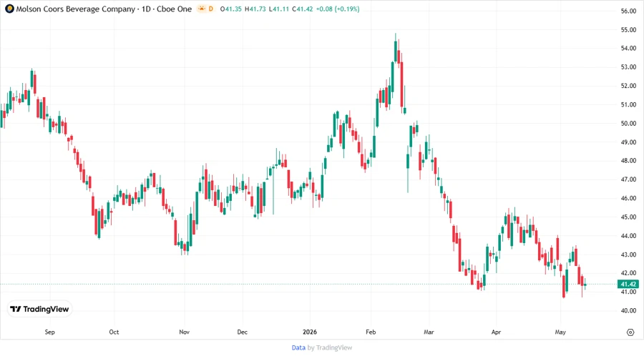This screenshot has width=644, height=356.
Task: Click the Feb time axis label
Action: pos(371,332)
